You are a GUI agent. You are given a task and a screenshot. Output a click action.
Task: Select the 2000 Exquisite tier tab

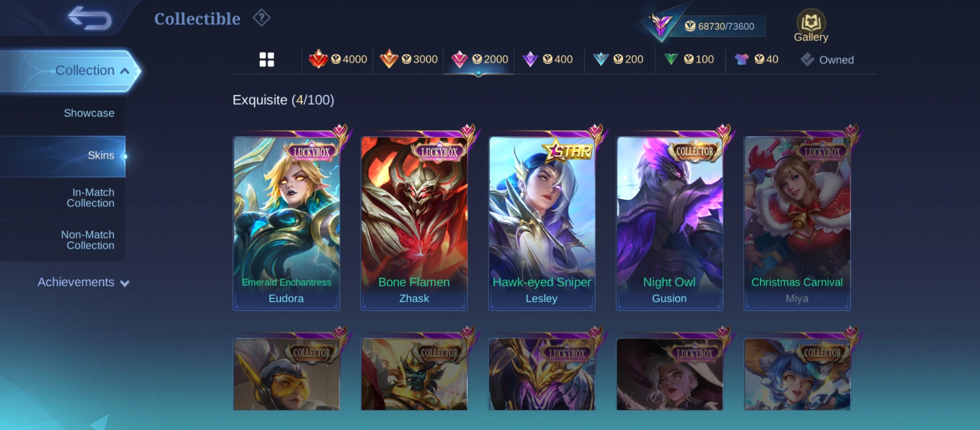479,59
